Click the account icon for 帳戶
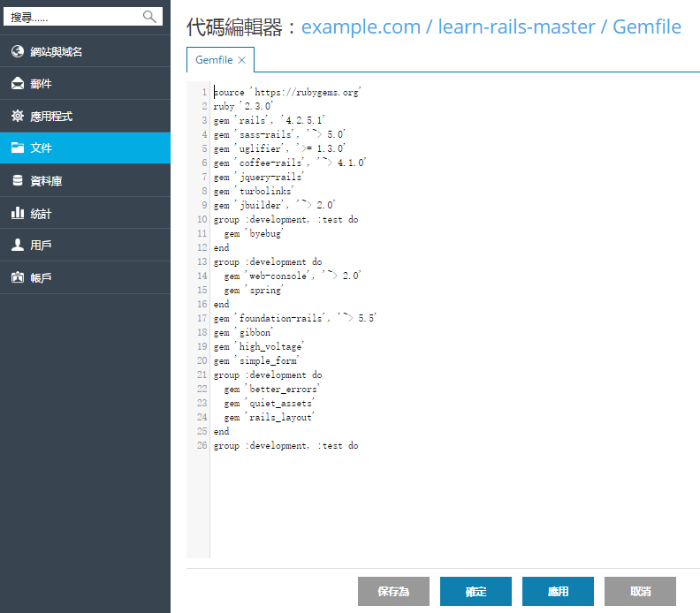The height and width of the screenshot is (613, 700). [x=18, y=277]
